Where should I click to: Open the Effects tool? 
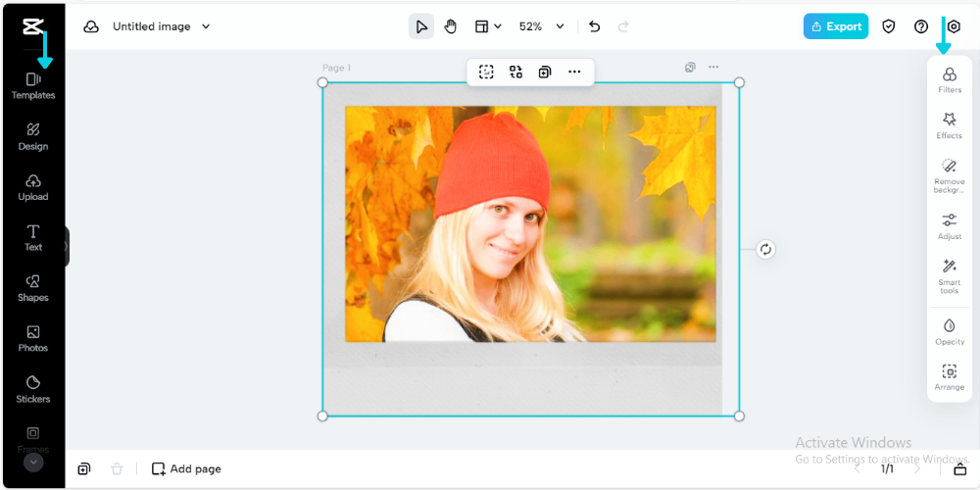click(x=949, y=124)
